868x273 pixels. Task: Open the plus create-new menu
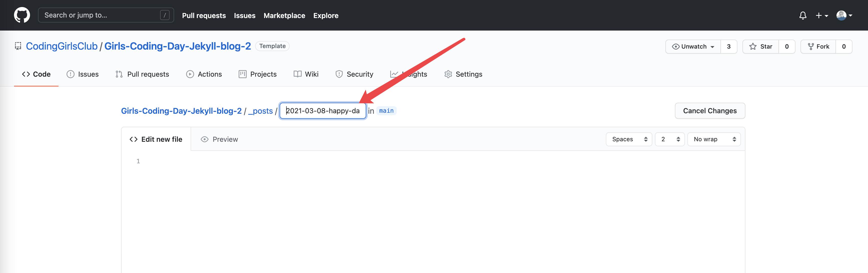(821, 16)
